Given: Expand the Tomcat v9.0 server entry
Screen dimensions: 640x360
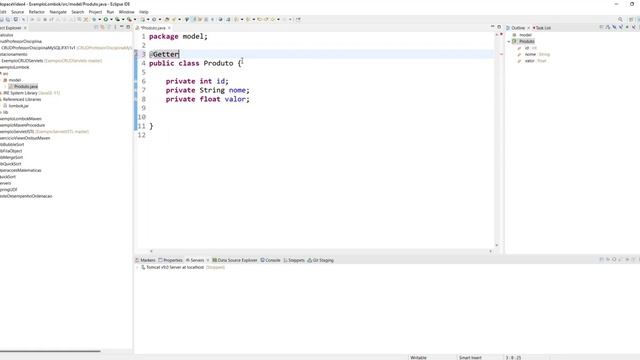Looking at the screenshot, I should click(138, 267).
